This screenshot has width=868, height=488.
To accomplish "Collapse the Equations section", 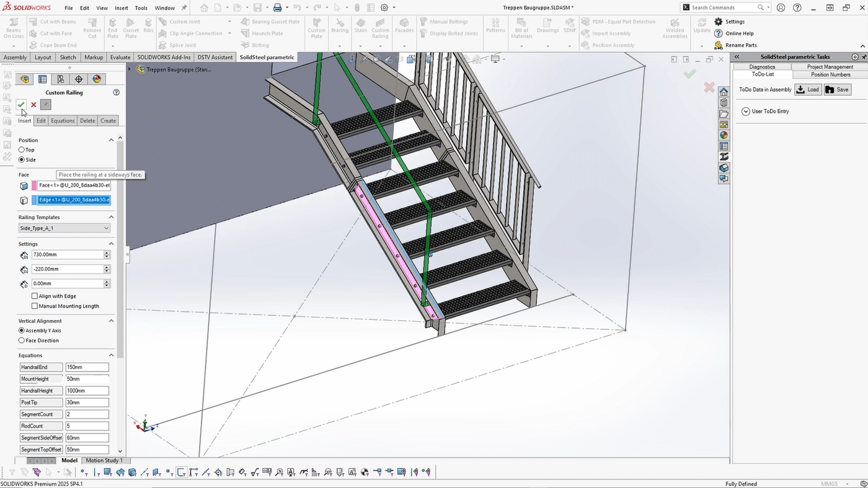I will pos(111,355).
